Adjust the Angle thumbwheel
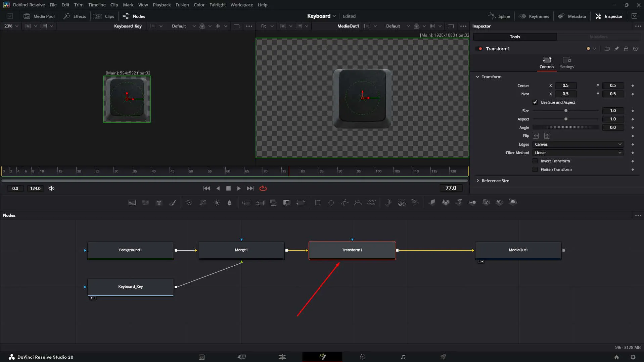The height and width of the screenshot is (362, 644). click(565, 127)
